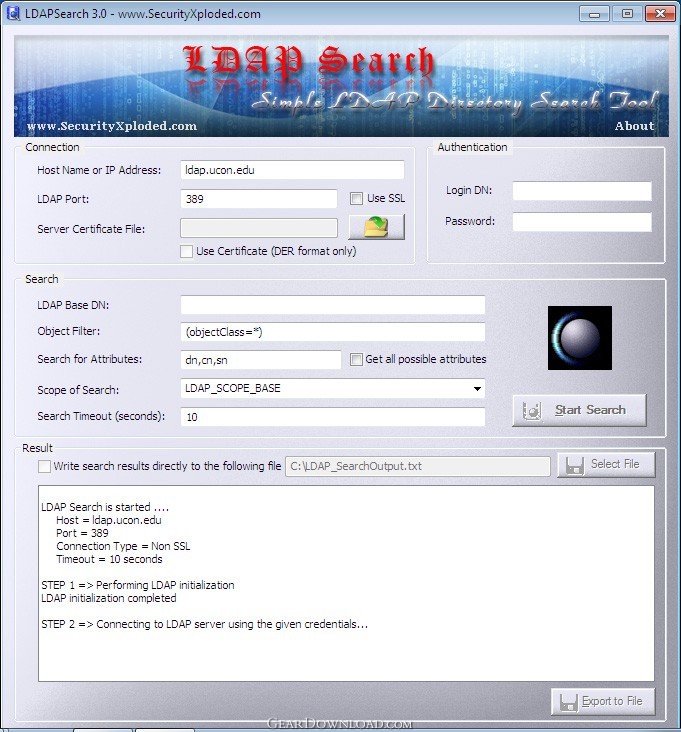Open the About link in banner

tap(634, 126)
